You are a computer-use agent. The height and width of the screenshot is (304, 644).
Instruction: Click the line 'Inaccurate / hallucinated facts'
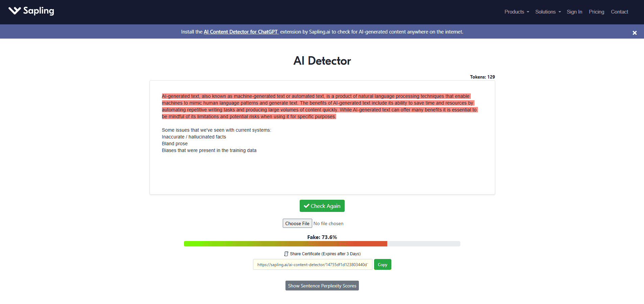[194, 137]
